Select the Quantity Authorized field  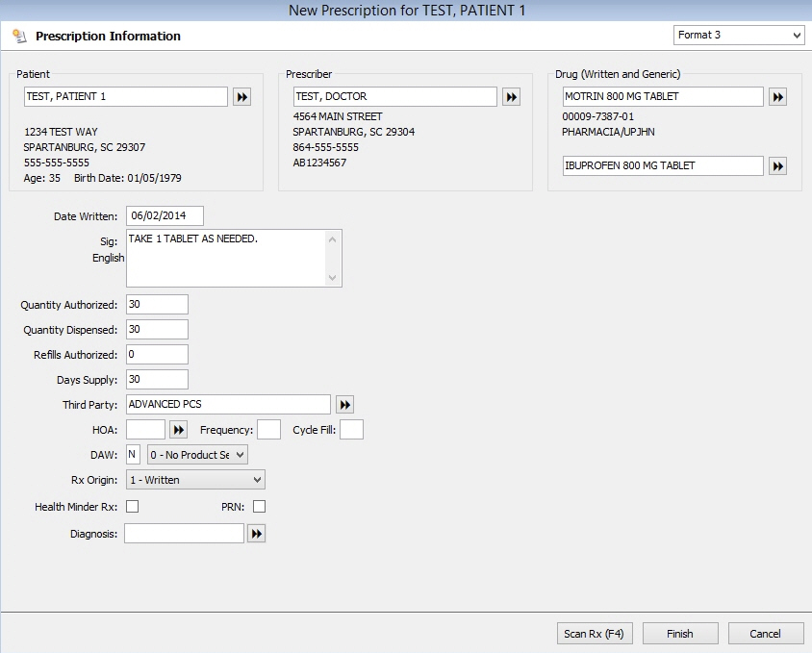pos(157,305)
